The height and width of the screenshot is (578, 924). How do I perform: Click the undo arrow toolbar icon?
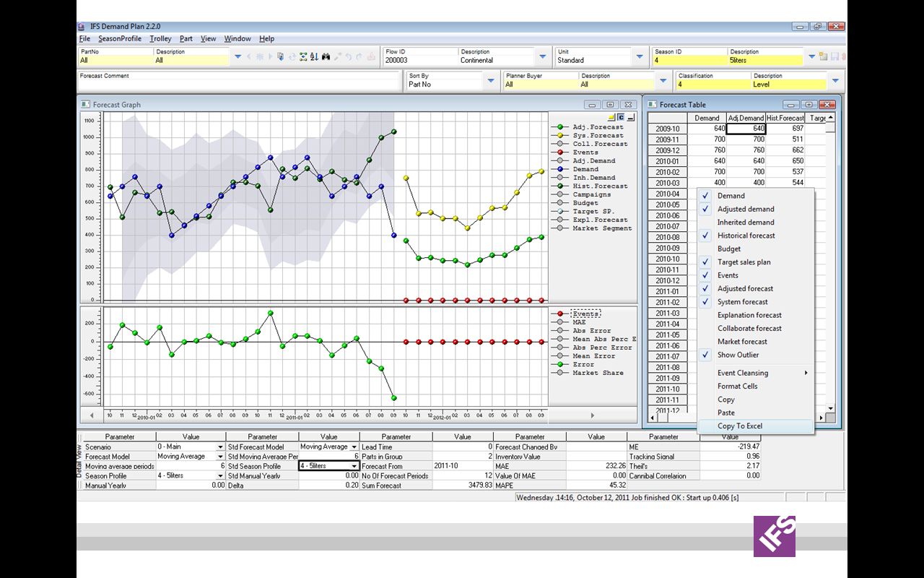tap(348, 56)
